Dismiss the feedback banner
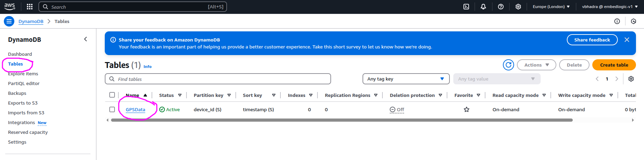This screenshot has width=644, height=160. (x=627, y=40)
